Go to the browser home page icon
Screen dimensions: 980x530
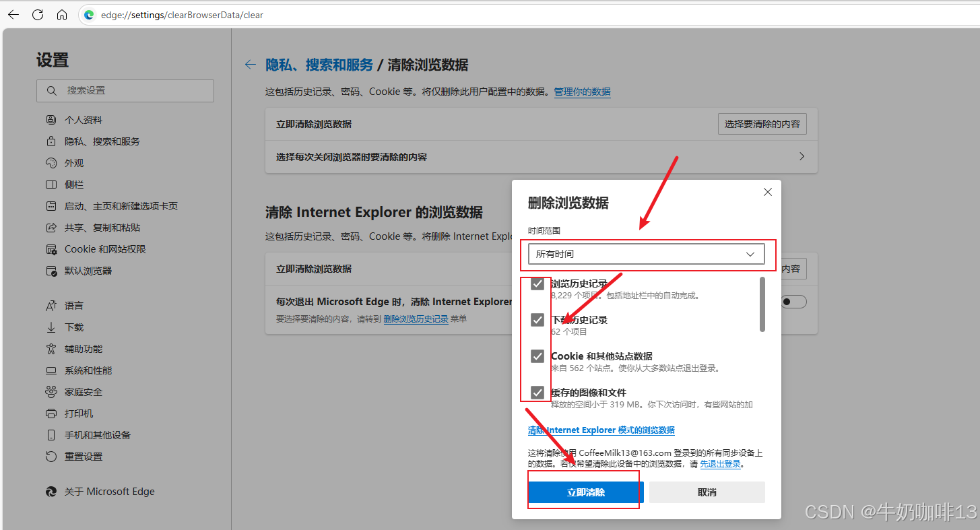point(62,15)
